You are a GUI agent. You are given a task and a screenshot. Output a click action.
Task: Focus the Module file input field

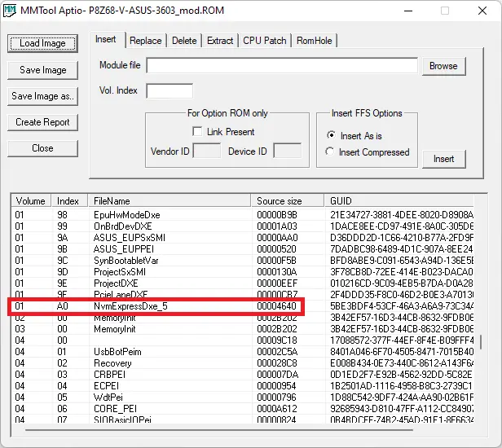pyautogui.click(x=282, y=66)
